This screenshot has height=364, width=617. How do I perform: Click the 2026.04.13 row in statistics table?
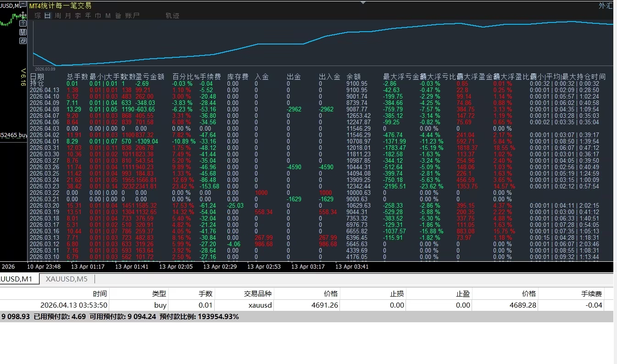(44, 90)
